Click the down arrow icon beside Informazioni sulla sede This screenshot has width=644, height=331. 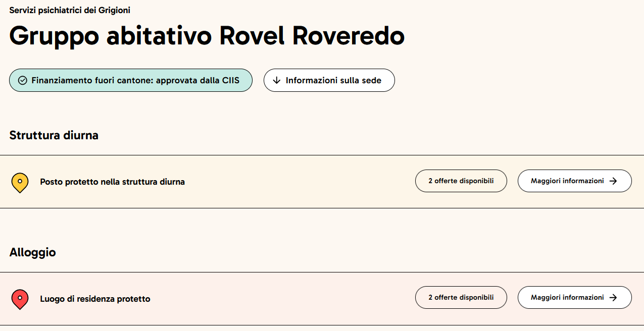click(x=276, y=80)
